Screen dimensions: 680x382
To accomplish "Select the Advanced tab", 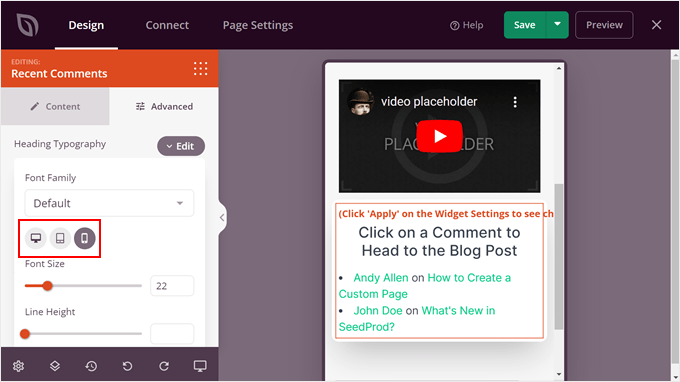I will tap(164, 106).
